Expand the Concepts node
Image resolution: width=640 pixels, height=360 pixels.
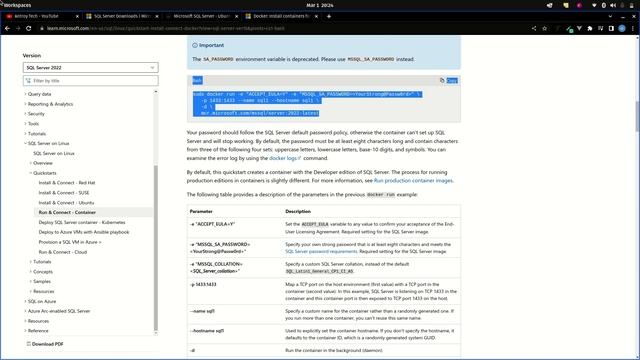(x=42, y=272)
